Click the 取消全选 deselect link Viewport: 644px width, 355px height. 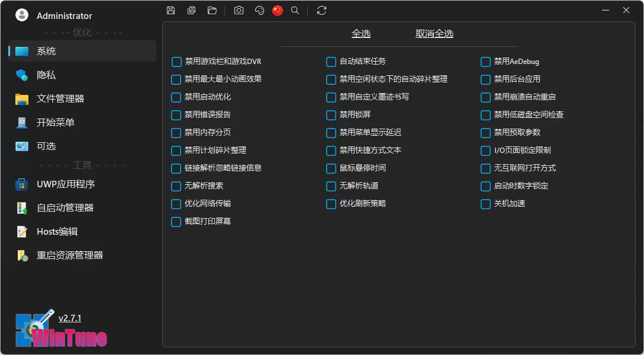(434, 34)
